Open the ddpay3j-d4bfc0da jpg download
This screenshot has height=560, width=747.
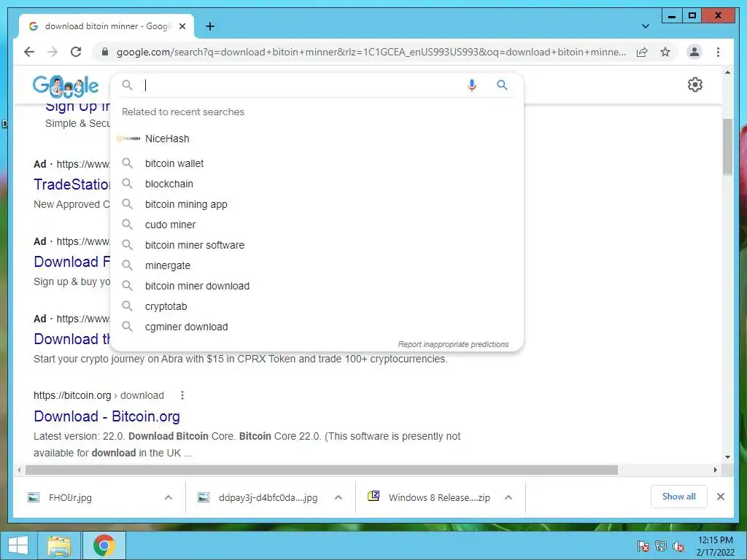click(268, 497)
